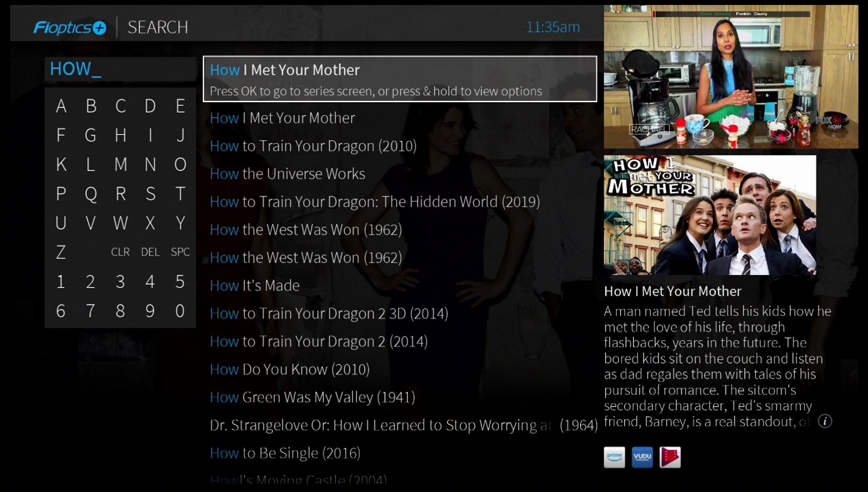Select How to Train Your Dragon (2010)
The height and width of the screenshot is (492, 868).
pyautogui.click(x=313, y=146)
